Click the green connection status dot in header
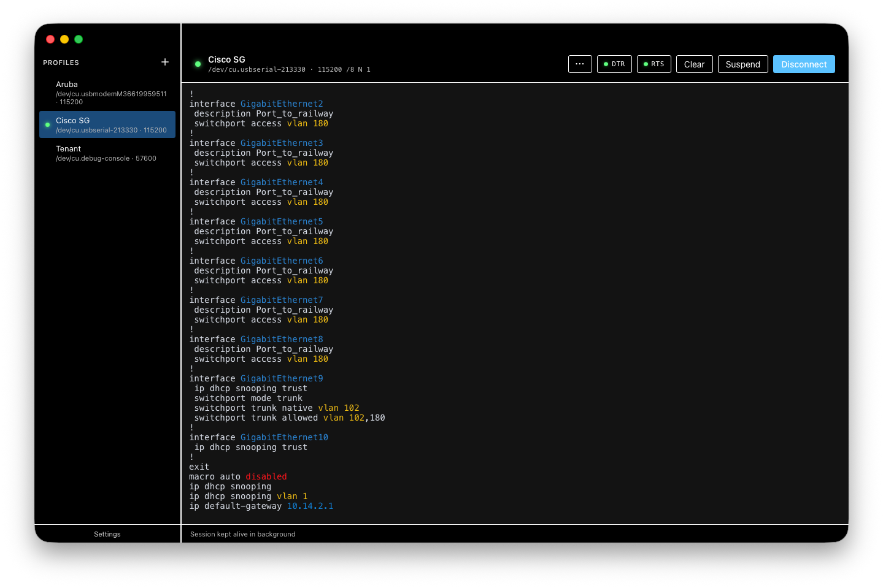 (x=198, y=64)
